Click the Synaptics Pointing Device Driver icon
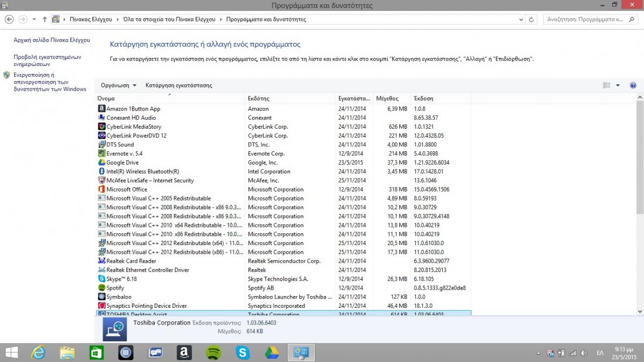Image resolution: width=644 pixels, height=362 pixels. click(102, 306)
